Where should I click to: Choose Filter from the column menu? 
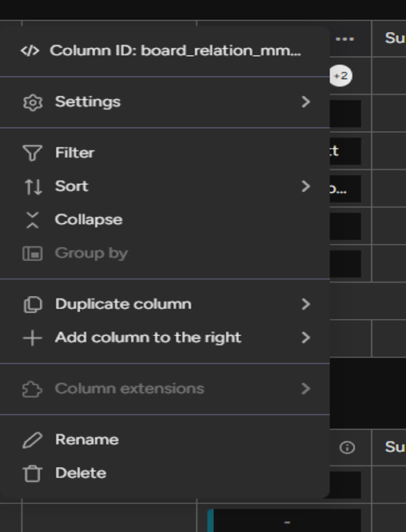165,153
